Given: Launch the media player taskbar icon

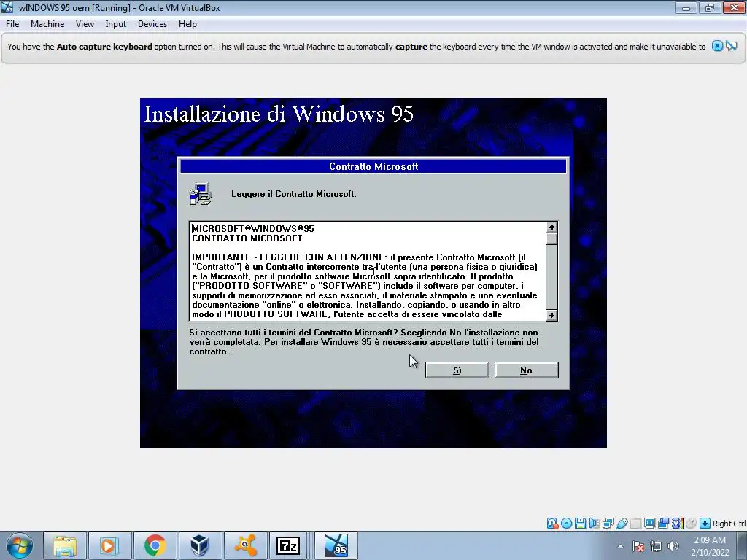Looking at the screenshot, I should [x=109, y=545].
